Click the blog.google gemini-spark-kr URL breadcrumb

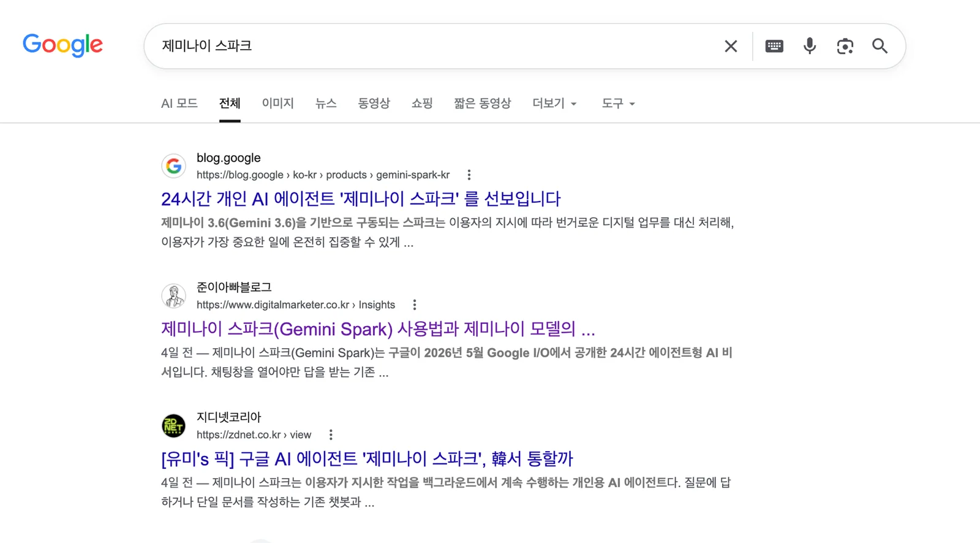(323, 175)
